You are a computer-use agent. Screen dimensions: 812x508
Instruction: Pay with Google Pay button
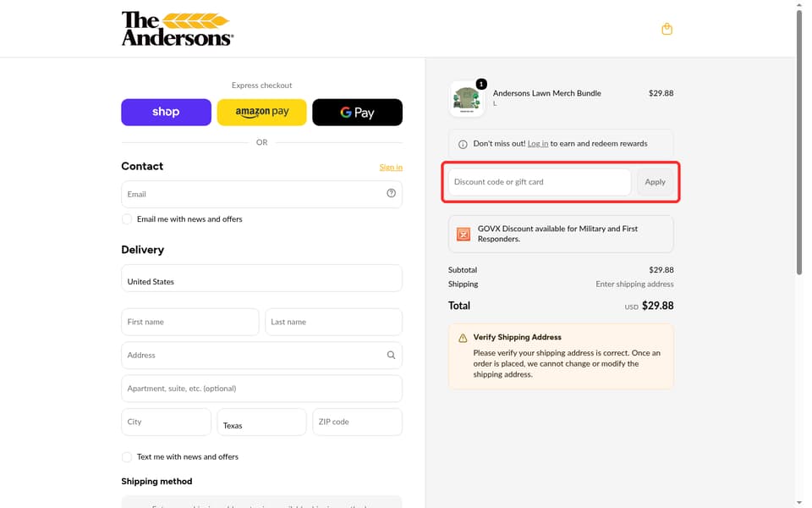(357, 112)
